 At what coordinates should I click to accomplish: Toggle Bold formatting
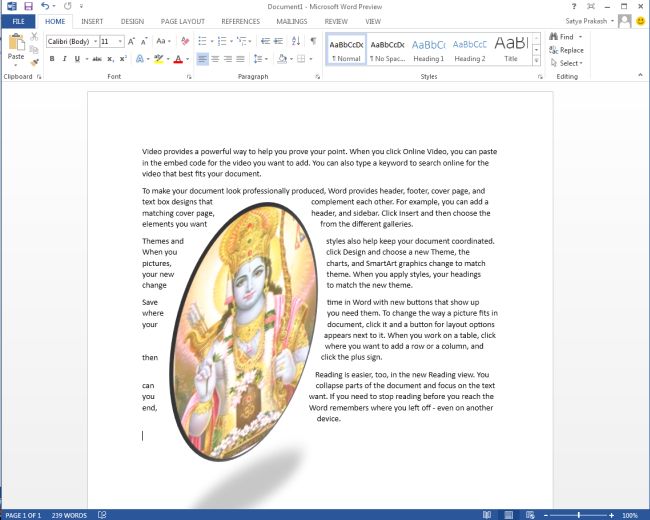(52, 59)
